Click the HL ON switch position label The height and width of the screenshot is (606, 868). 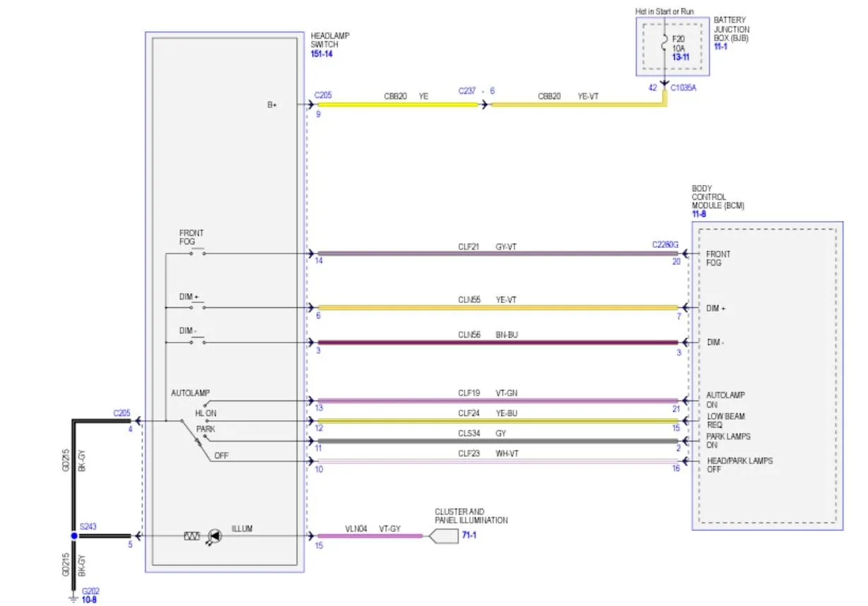pos(206,412)
